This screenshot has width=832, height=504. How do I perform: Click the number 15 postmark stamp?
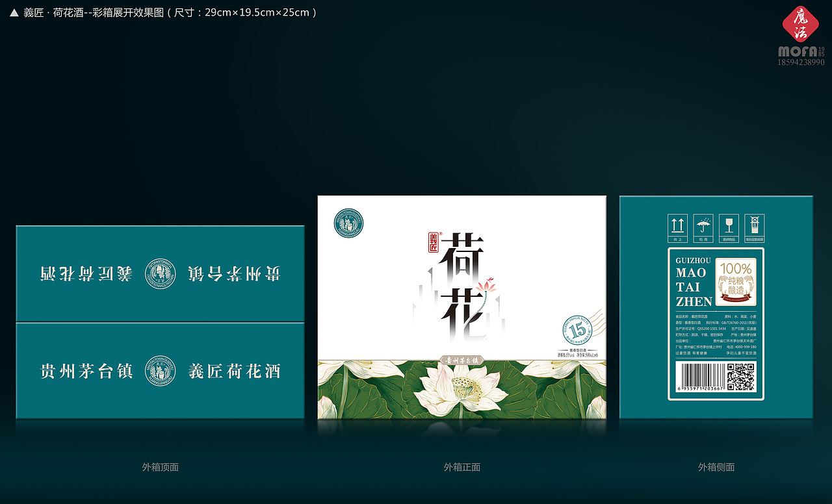[x=576, y=331]
